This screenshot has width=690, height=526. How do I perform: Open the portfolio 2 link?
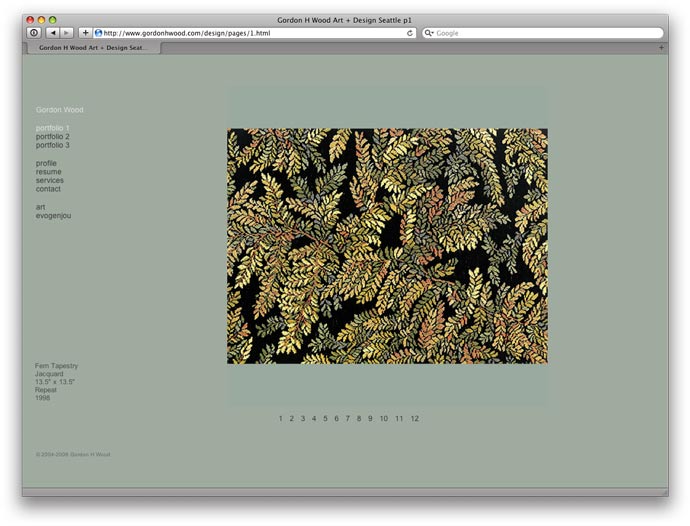point(52,137)
